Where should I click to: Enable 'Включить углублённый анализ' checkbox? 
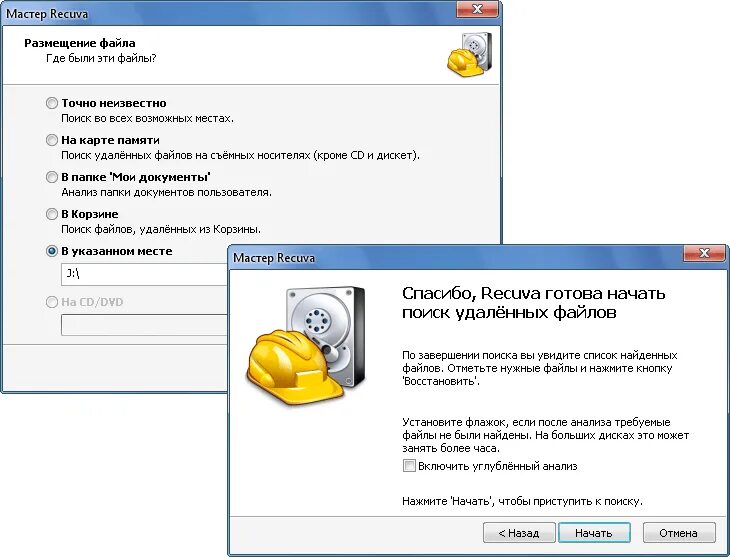coord(409,466)
